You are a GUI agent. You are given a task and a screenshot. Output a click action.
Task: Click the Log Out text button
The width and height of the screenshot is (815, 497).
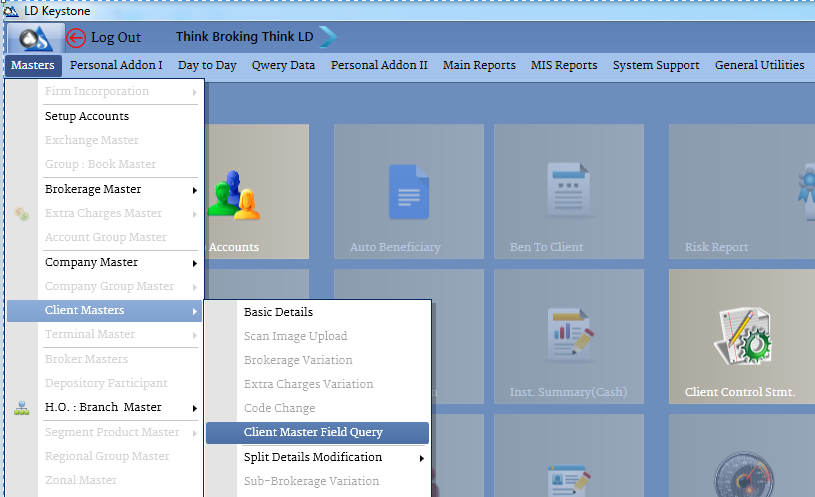116,38
